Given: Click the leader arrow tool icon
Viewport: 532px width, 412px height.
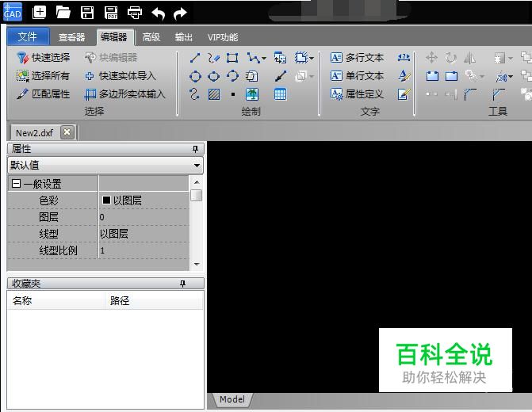Looking at the screenshot, I should point(281,76).
